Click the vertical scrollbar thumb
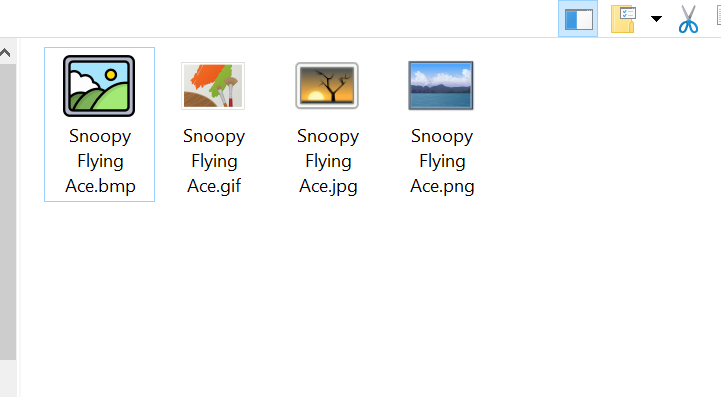Viewport: 721px width, 397px height. [x=8, y=212]
